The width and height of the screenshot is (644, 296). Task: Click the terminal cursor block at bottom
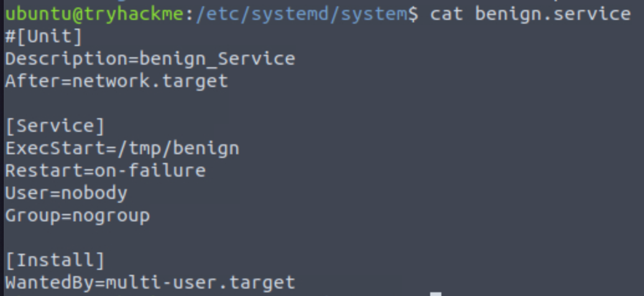[436, 293]
